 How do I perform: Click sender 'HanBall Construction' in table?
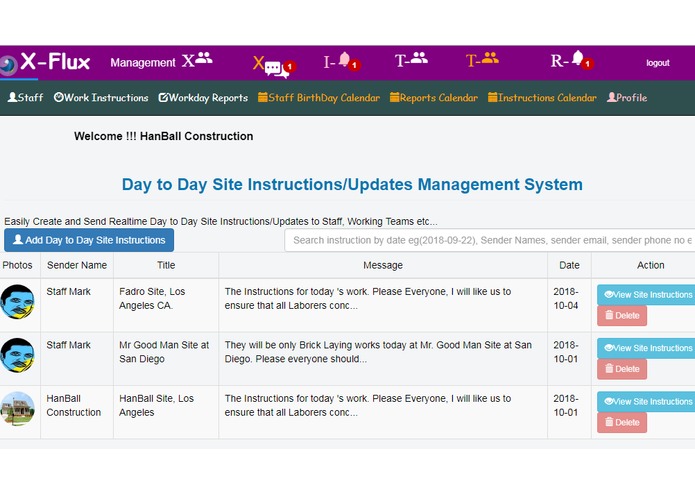pyautogui.click(x=74, y=405)
